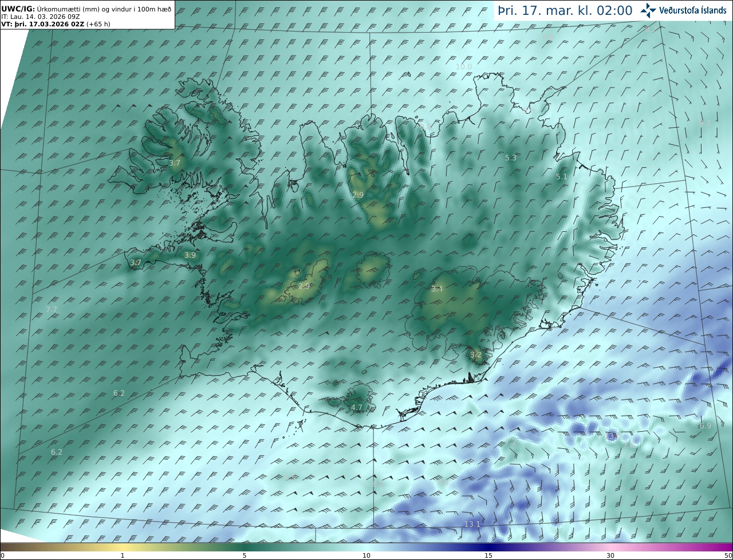Click the 3.2 value near the southeast coast
This screenshot has width=733, height=560.
(x=476, y=354)
